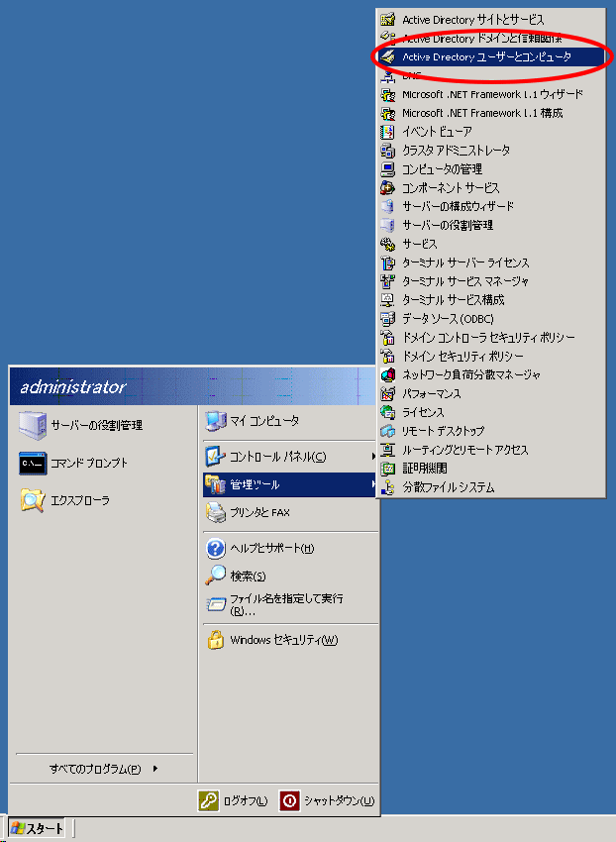Open the サービス gear icon
616x842 pixels.
[x=388, y=245]
